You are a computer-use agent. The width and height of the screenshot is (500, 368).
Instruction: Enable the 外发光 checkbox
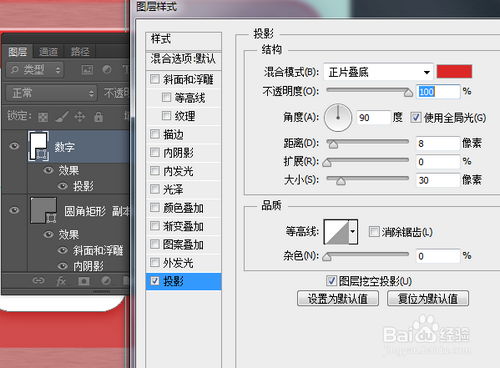point(155,262)
